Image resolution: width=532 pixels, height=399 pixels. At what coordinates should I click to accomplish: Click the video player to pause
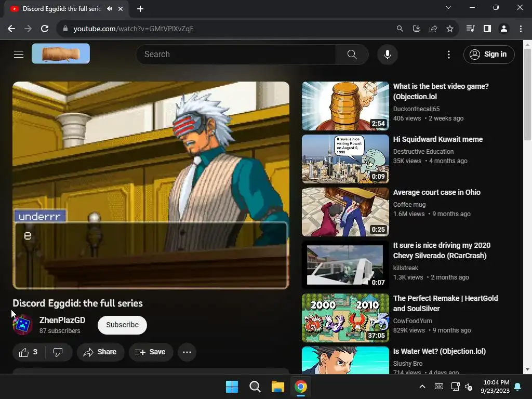coord(151,185)
